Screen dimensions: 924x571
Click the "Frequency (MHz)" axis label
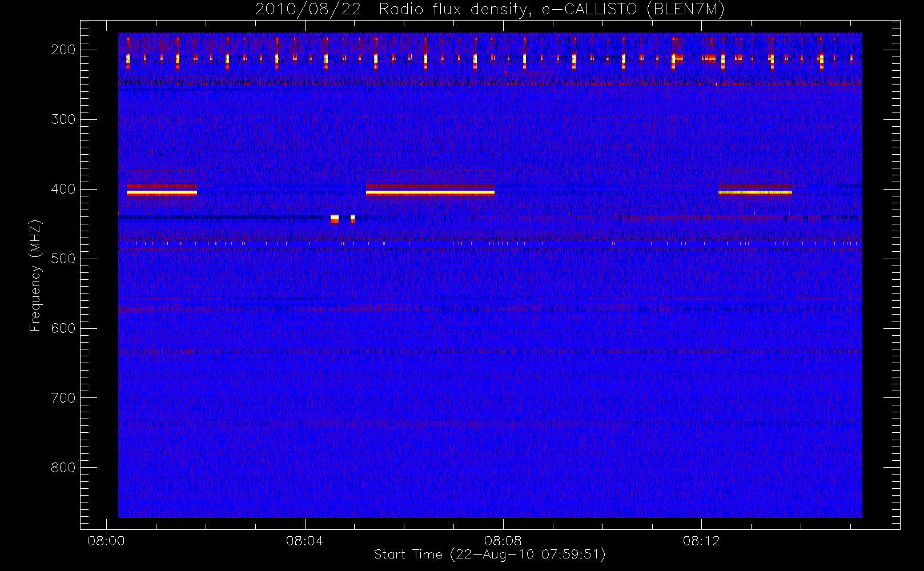point(35,275)
